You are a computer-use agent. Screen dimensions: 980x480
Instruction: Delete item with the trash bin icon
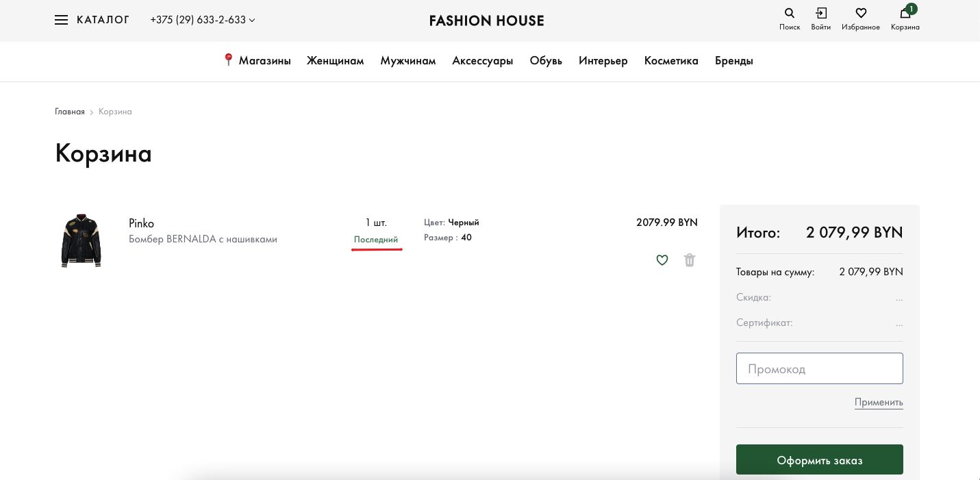pos(690,260)
